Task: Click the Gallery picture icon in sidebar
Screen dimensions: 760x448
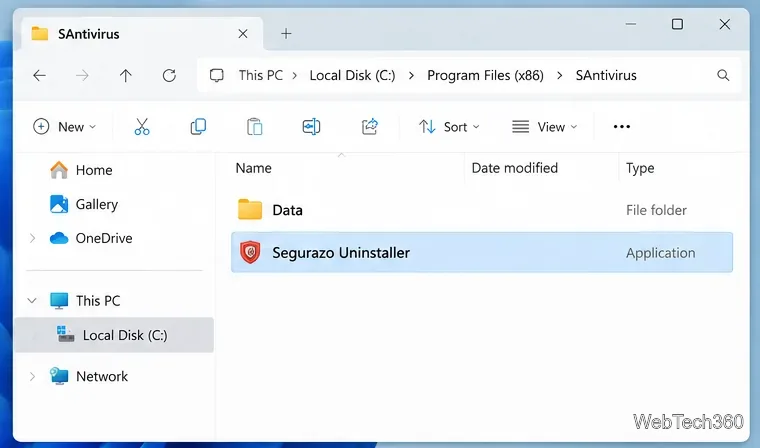Action: [59, 204]
